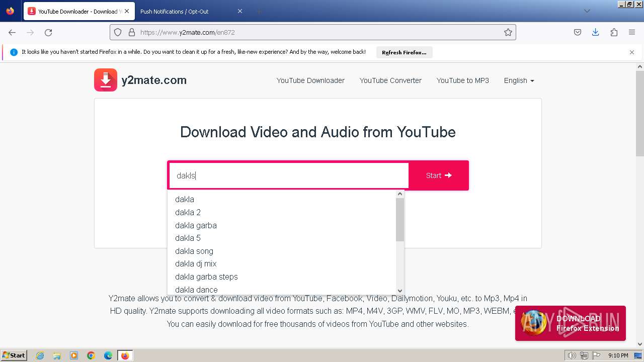Launch media player from the taskbar
The height and width of the screenshot is (362, 644).
point(74,355)
